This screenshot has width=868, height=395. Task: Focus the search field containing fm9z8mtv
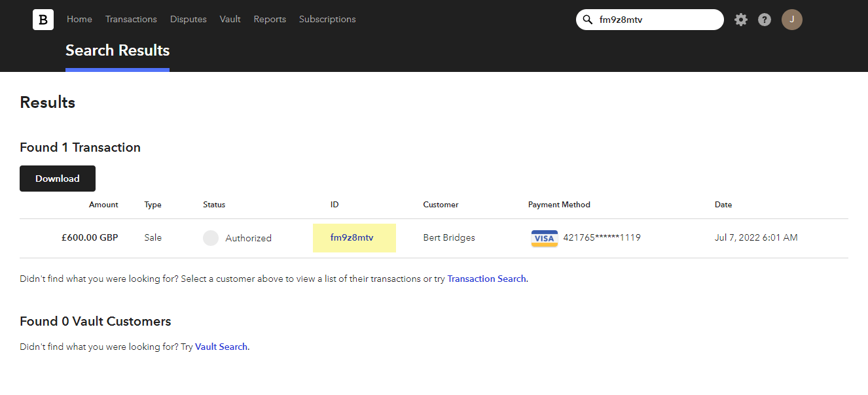(657, 20)
